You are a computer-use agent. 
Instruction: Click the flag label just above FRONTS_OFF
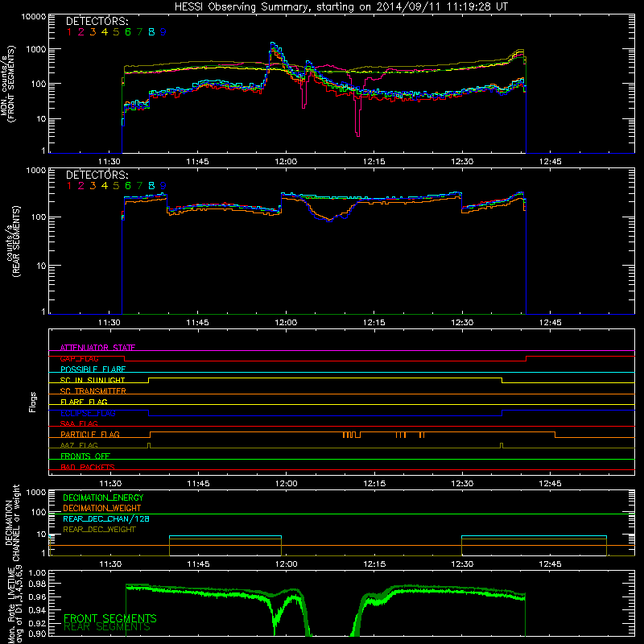[79, 445]
